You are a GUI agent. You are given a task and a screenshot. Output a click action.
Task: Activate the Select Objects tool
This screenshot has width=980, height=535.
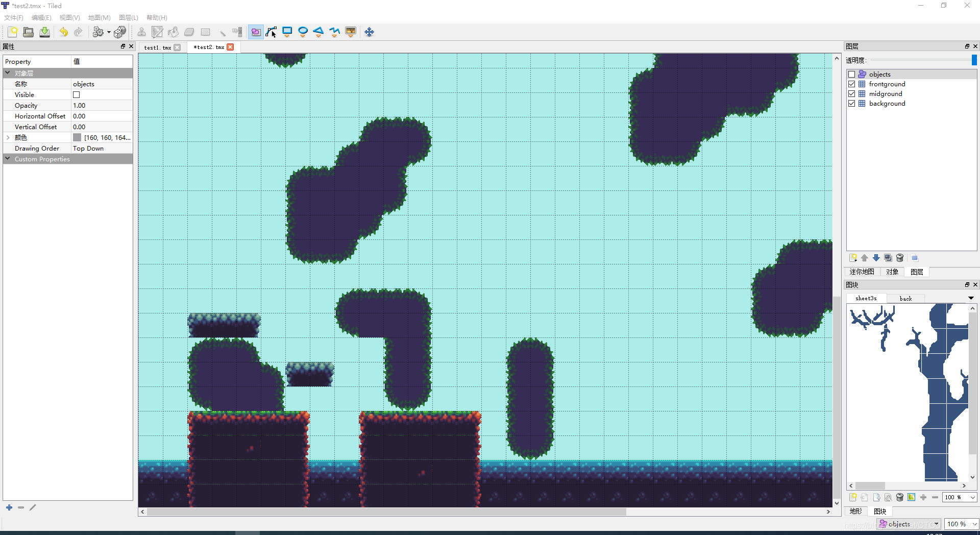[256, 32]
